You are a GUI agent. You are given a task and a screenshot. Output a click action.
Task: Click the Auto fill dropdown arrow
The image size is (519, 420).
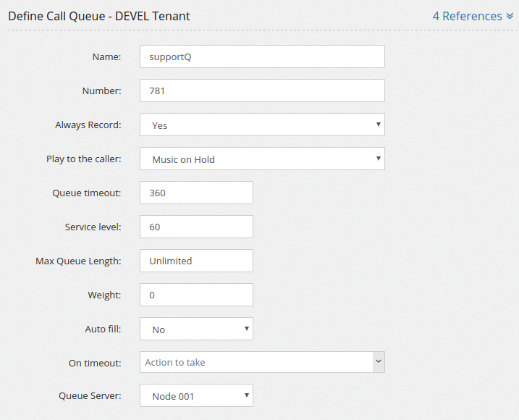[247, 329]
